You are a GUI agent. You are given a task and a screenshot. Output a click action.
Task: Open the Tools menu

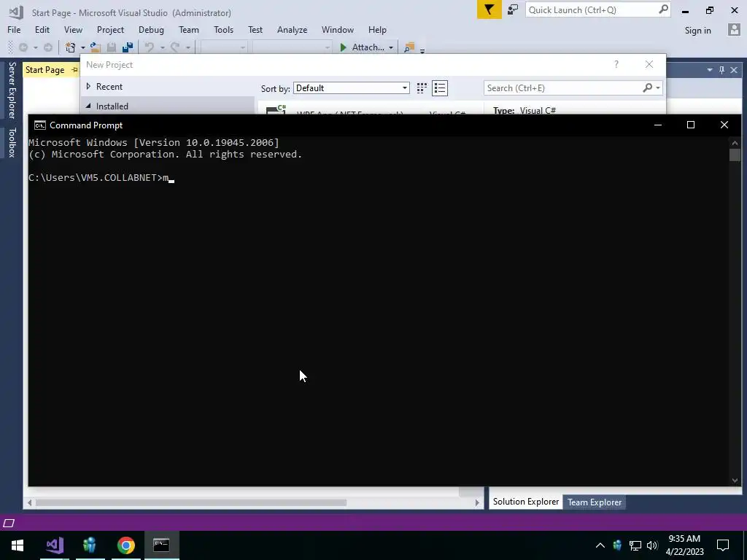(x=223, y=29)
